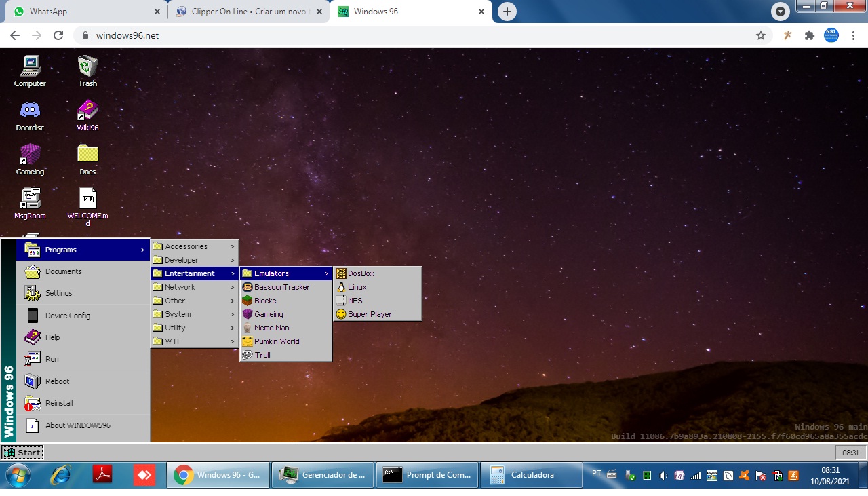
Task: Expand the Other submenu
Action: tap(195, 301)
